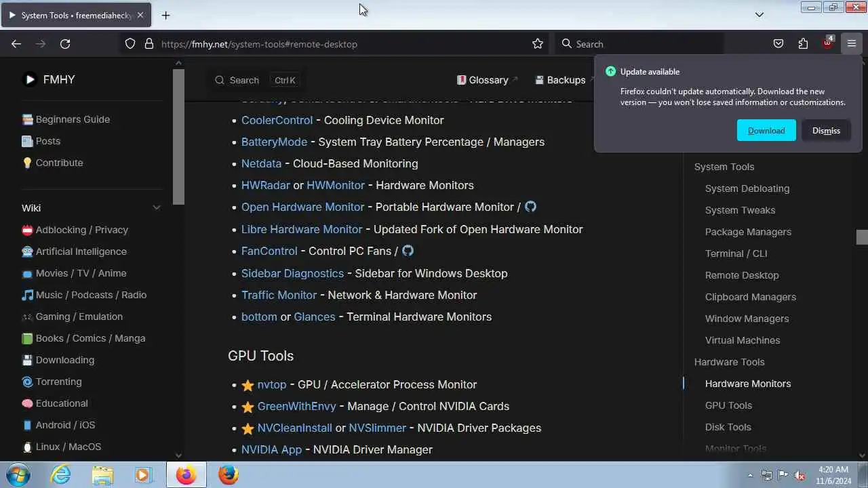Open the Pocket save icon
This screenshot has width=868, height=488.
point(778,44)
